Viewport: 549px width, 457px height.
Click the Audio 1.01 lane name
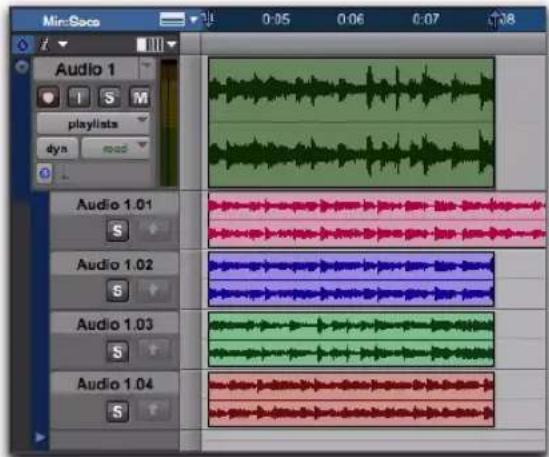coord(114,205)
